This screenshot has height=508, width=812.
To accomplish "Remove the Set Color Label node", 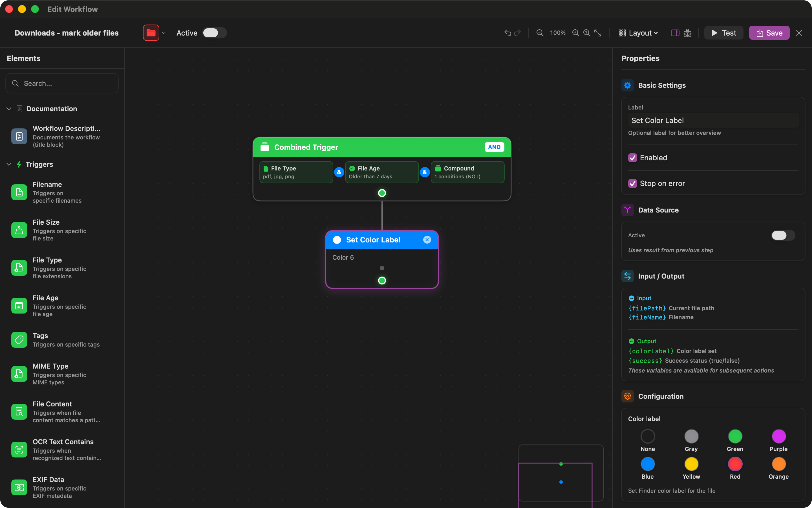I will pos(427,240).
